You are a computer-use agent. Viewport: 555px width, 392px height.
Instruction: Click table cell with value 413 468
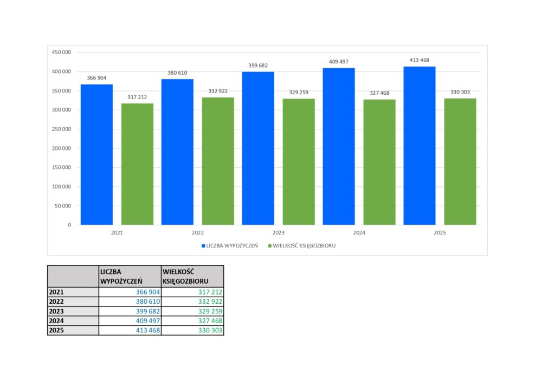[x=130, y=330]
